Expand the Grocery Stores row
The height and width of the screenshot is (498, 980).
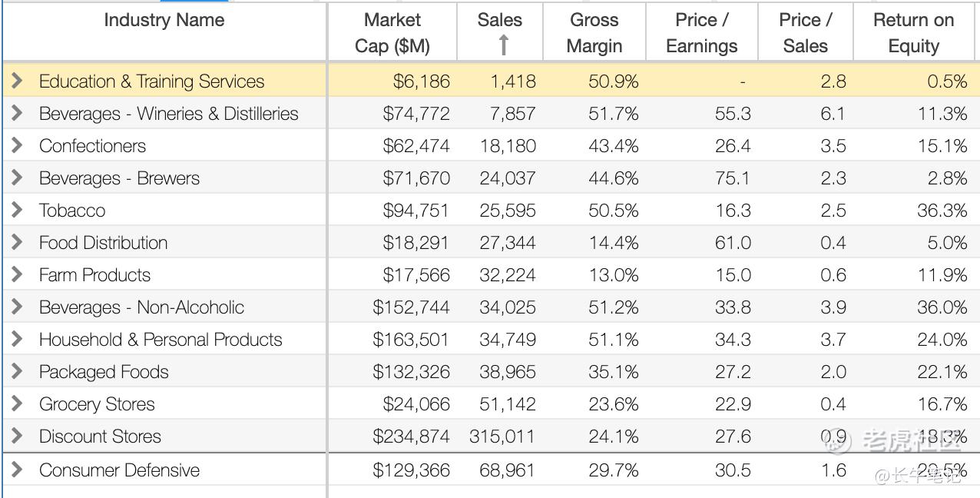(x=17, y=403)
